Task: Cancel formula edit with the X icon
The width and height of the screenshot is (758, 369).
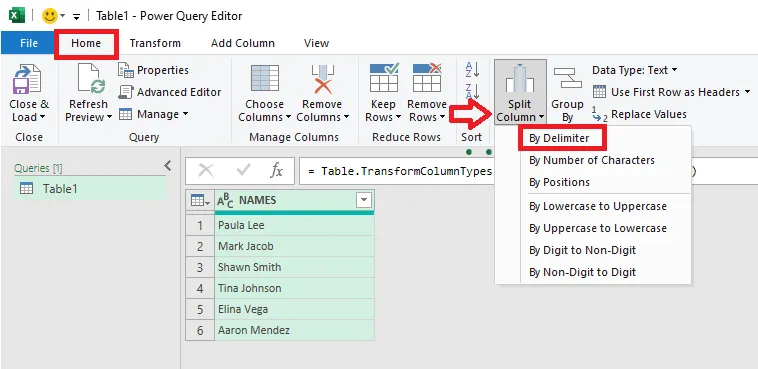Action: pos(206,170)
